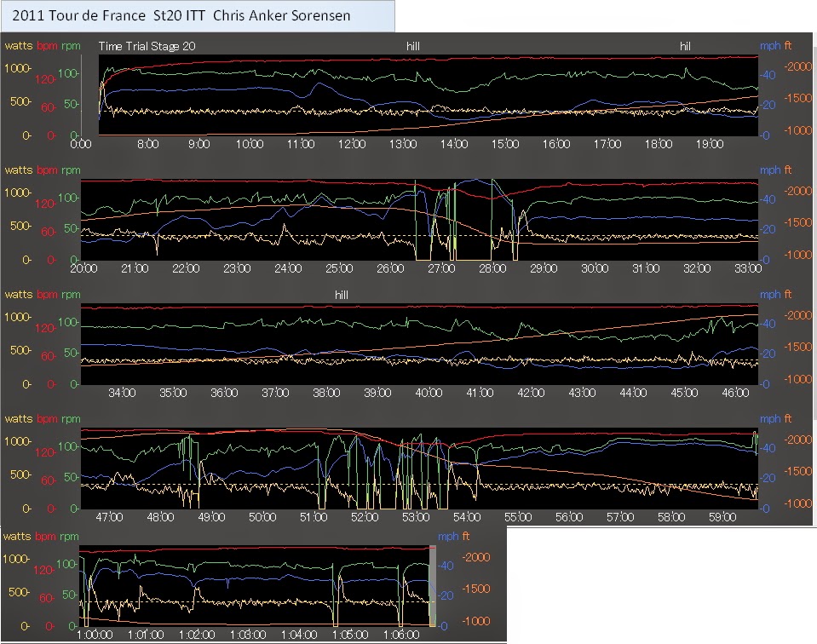Click the 54:00 time axis label

pos(466,517)
